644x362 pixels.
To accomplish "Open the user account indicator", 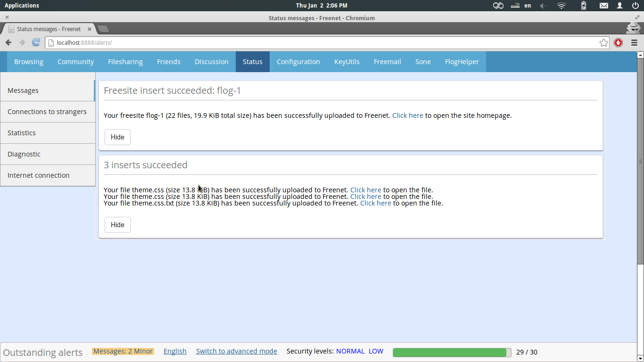I will coord(620,6).
